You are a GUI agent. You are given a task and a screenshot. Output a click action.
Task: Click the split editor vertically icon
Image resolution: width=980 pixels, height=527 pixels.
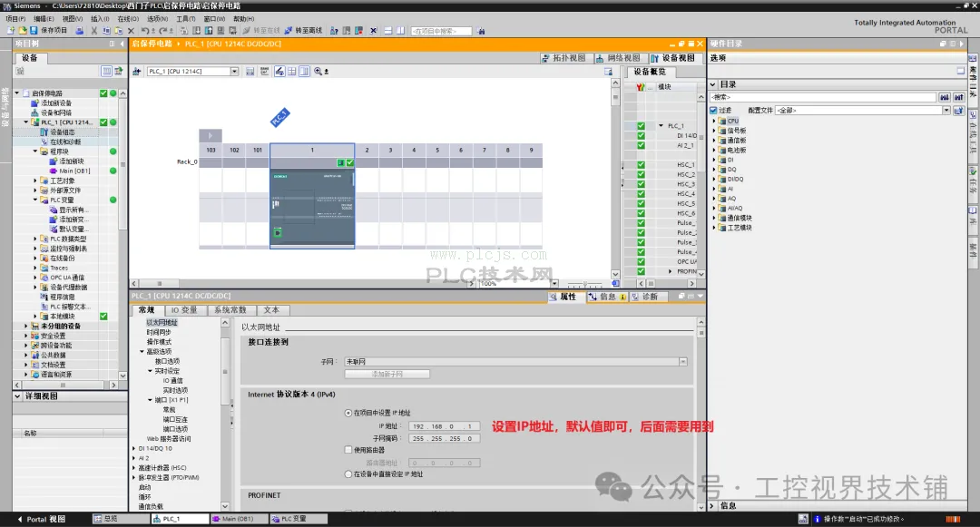coord(401,30)
